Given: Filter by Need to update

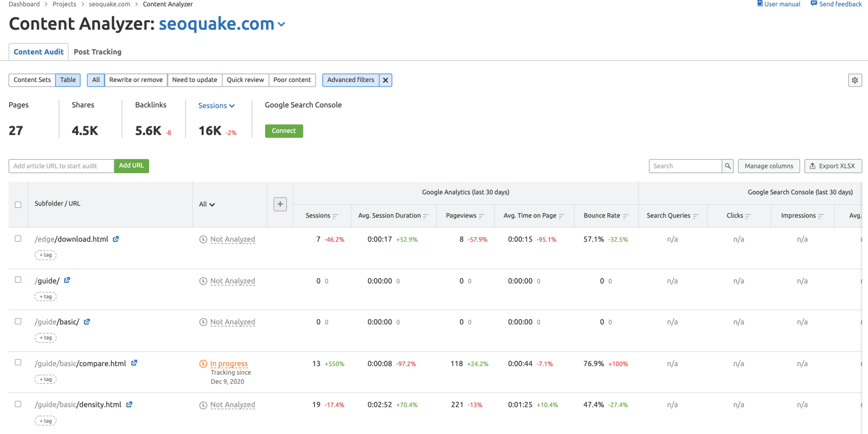Looking at the screenshot, I should (x=195, y=80).
